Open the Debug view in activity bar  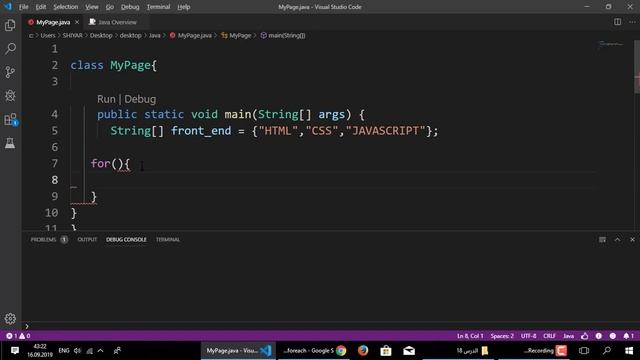[x=10, y=96]
